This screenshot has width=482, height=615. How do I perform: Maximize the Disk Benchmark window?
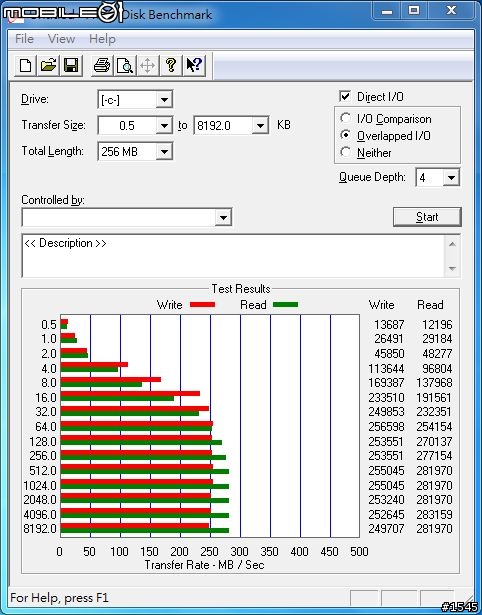(x=414, y=11)
